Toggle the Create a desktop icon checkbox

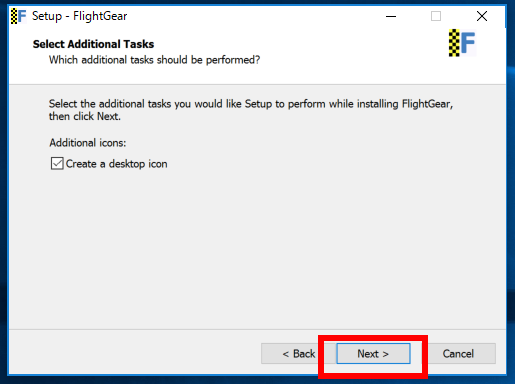pyautogui.click(x=57, y=164)
